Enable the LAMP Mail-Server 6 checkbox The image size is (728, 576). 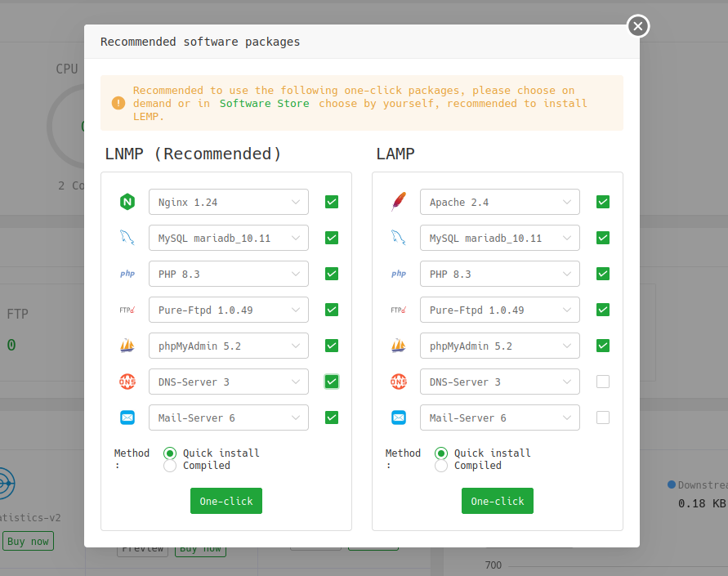click(x=603, y=417)
